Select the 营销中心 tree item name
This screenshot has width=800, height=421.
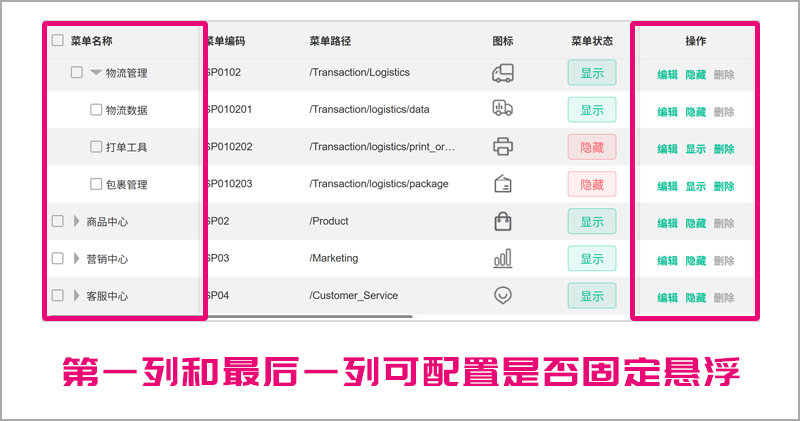tap(107, 259)
